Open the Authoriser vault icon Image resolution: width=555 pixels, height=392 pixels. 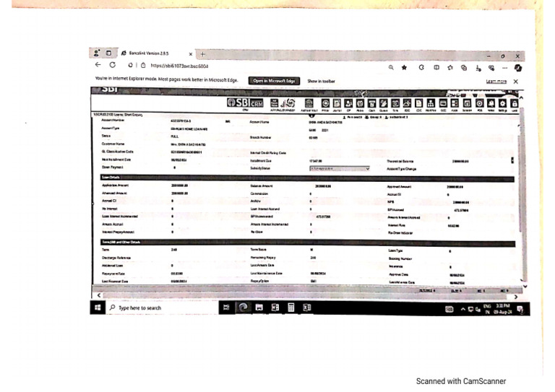309,103
